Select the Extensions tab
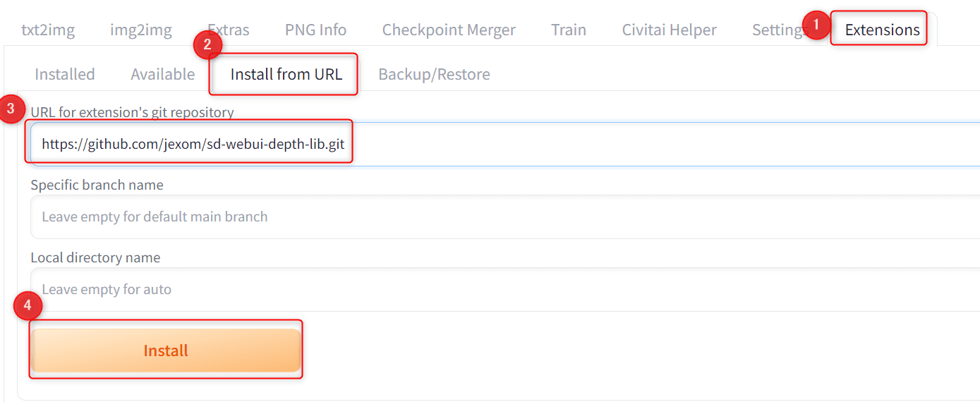Image resolution: width=980 pixels, height=402 pixels. tap(882, 30)
